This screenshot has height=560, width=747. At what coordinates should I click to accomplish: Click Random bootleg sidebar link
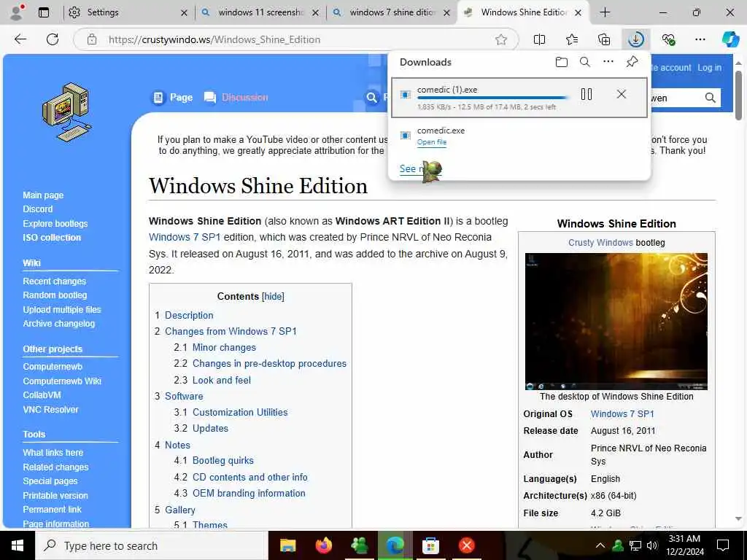tap(55, 295)
